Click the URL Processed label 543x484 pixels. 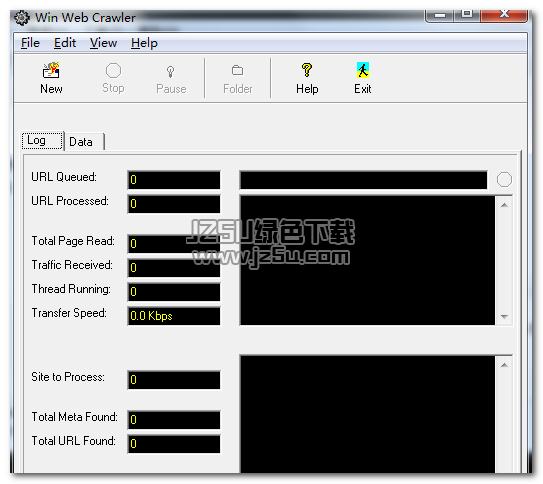point(70,201)
